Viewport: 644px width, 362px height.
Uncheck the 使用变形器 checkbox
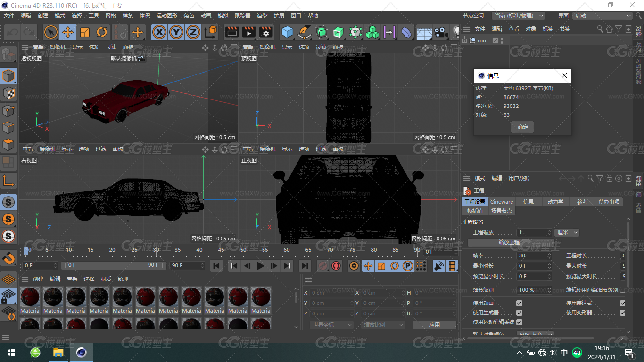[x=622, y=313]
